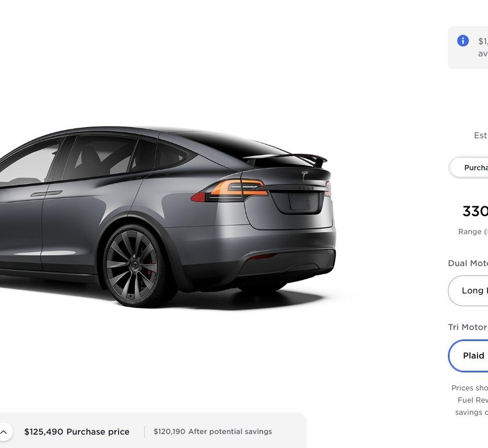Select the Plaid trim option

468,356
